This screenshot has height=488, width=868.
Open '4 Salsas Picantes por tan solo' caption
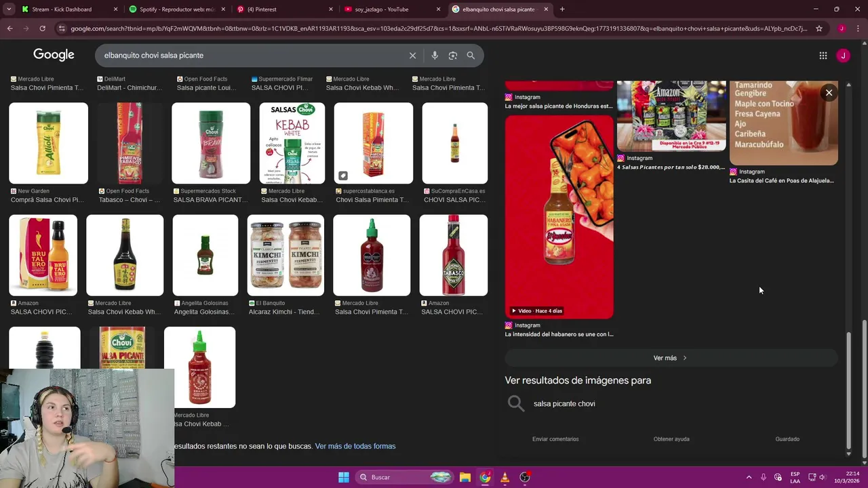tap(671, 167)
